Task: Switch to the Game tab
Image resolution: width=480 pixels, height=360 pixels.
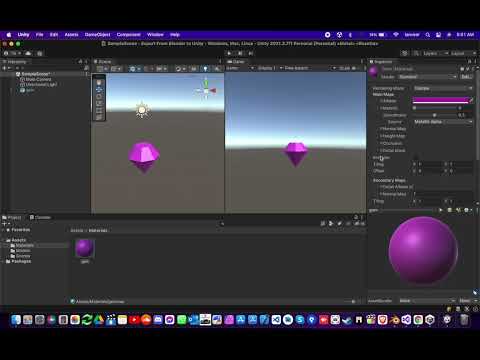Action: [x=236, y=62]
